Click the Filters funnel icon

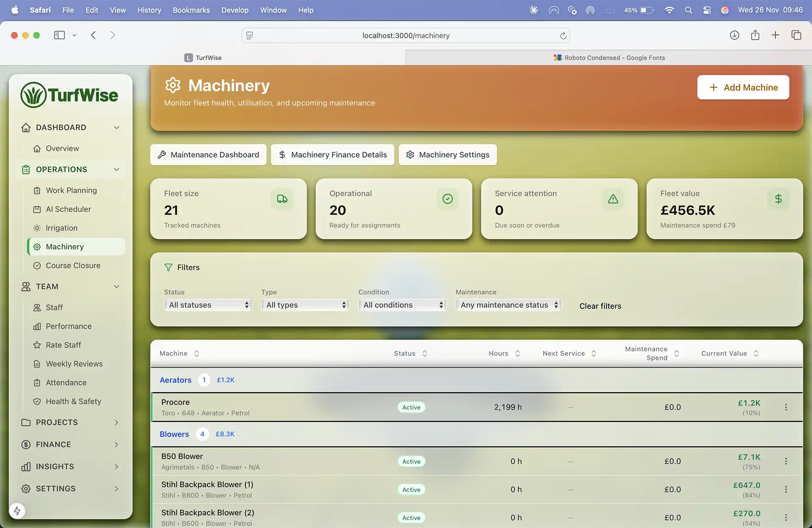169,267
